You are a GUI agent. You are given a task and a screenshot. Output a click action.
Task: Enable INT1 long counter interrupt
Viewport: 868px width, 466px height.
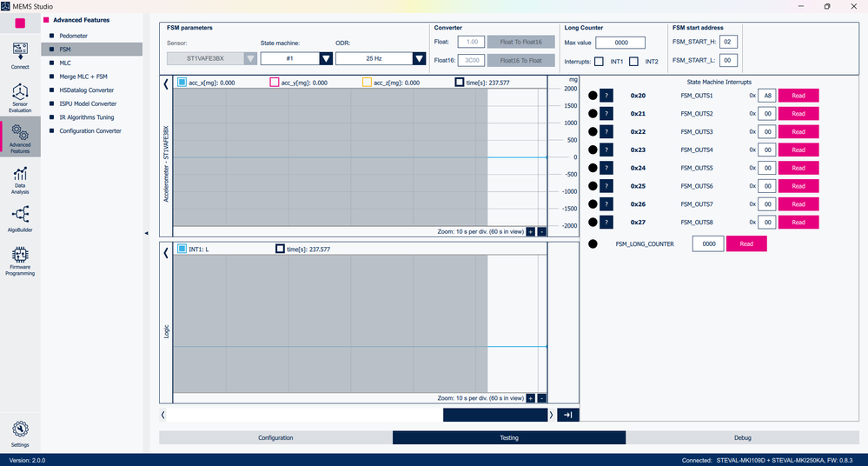599,62
